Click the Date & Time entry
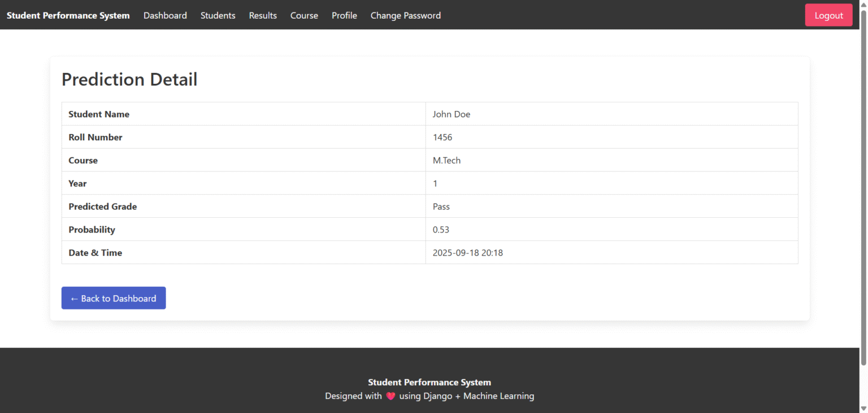The height and width of the screenshot is (413, 868). click(468, 252)
